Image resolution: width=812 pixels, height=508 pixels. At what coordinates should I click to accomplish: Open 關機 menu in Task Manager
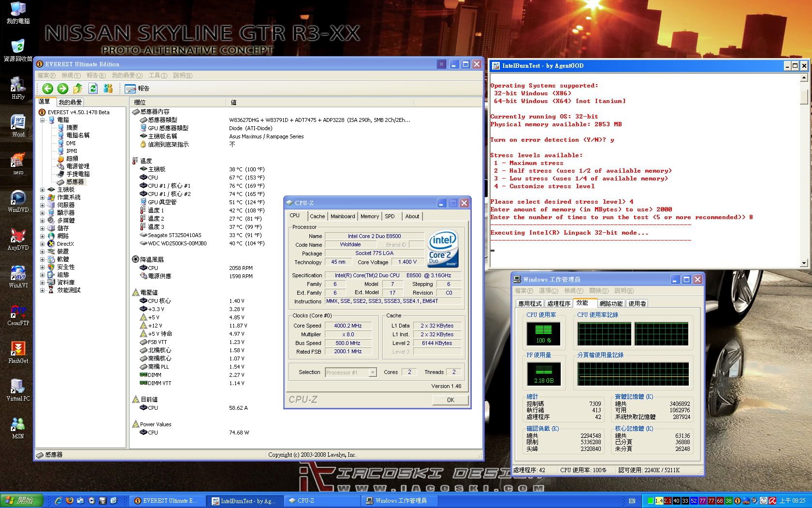click(598, 291)
